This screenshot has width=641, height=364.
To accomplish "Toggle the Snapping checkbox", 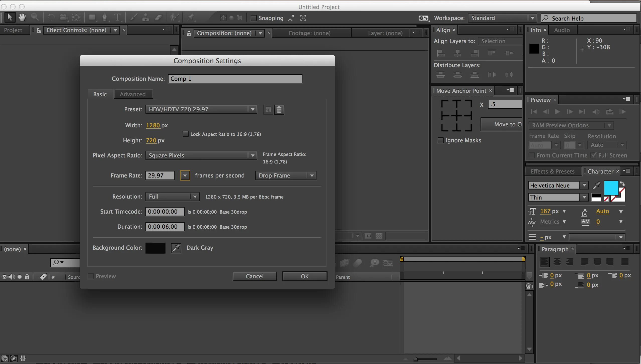I will pyautogui.click(x=254, y=18).
